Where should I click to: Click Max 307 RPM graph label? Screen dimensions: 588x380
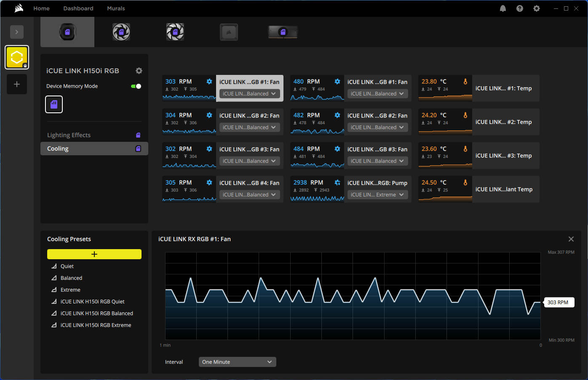coord(561,252)
